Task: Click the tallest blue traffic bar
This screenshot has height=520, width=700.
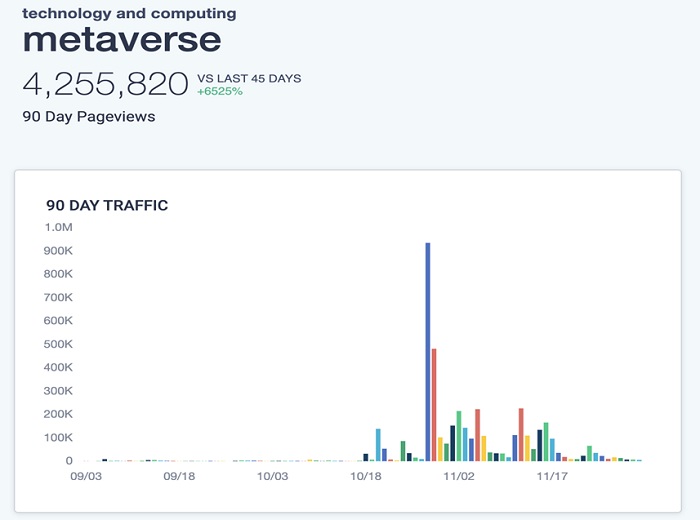Action: 428,352
